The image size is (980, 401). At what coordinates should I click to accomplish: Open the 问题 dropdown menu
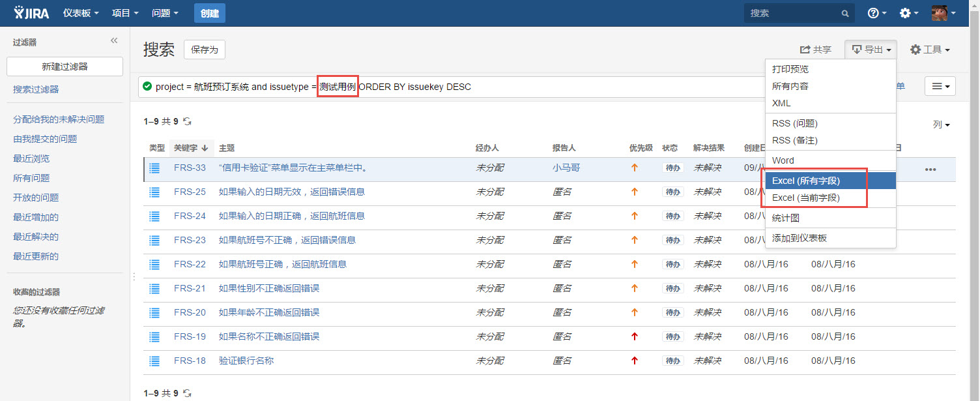[165, 13]
